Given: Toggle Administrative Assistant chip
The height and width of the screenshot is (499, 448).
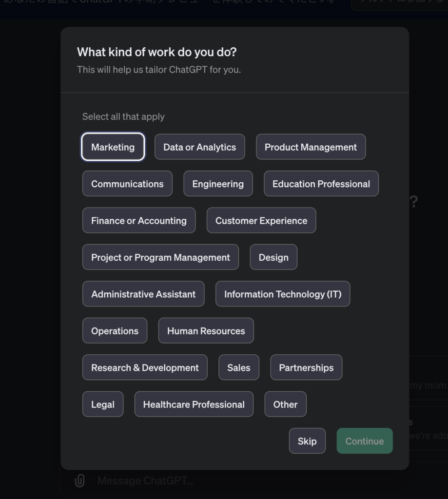Looking at the screenshot, I should [143, 294].
